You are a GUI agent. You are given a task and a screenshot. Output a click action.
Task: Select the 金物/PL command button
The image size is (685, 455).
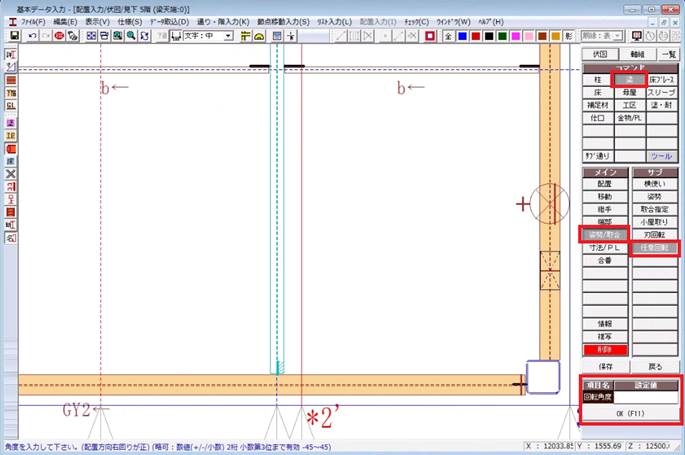[x=630, y=118]
